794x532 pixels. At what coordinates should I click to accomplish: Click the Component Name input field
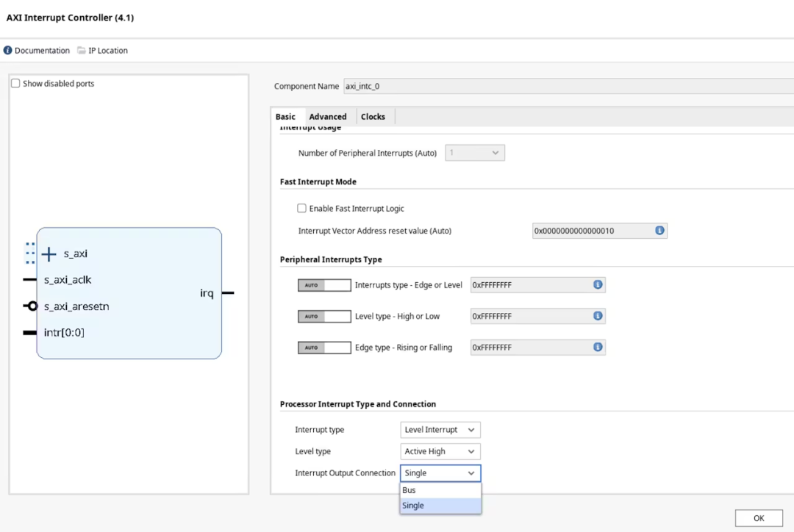tap(566, 86)
